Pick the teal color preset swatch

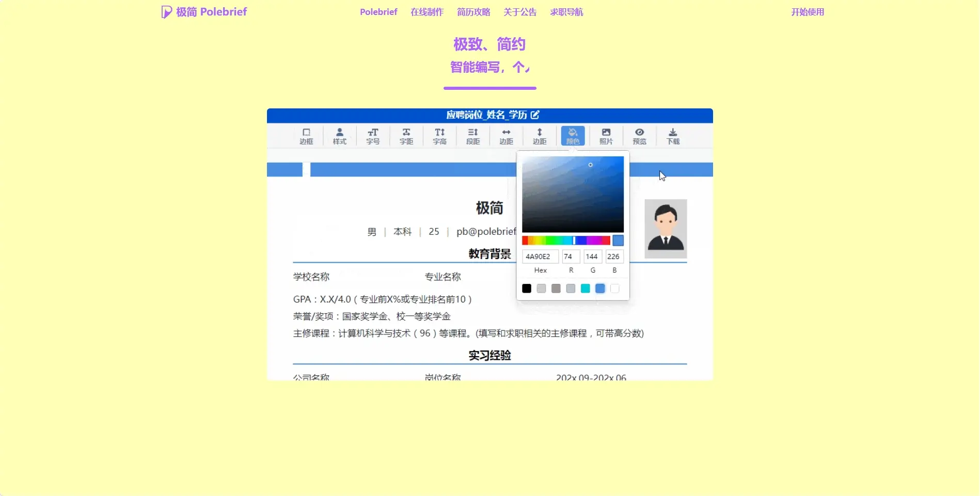point(585,289)
